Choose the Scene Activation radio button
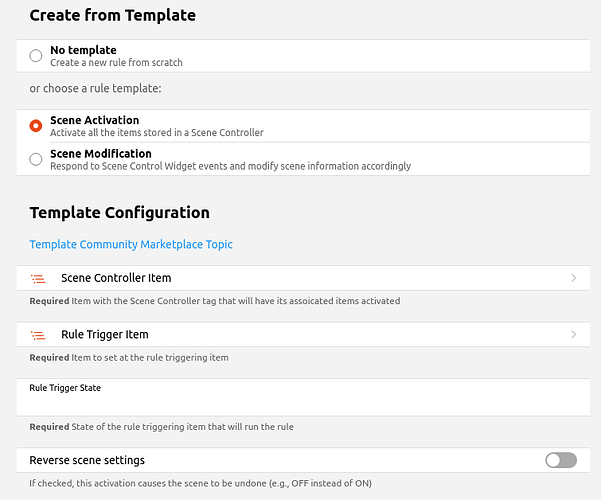 click(x=36, y=126)
